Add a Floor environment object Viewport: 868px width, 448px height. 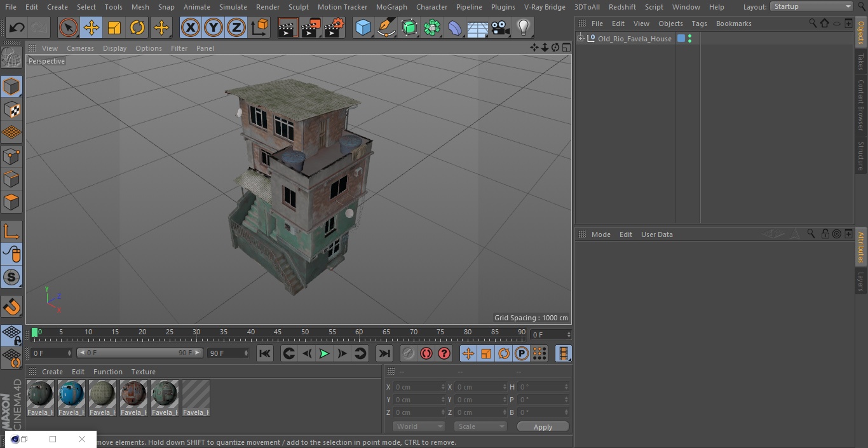[x=477, y=27]
